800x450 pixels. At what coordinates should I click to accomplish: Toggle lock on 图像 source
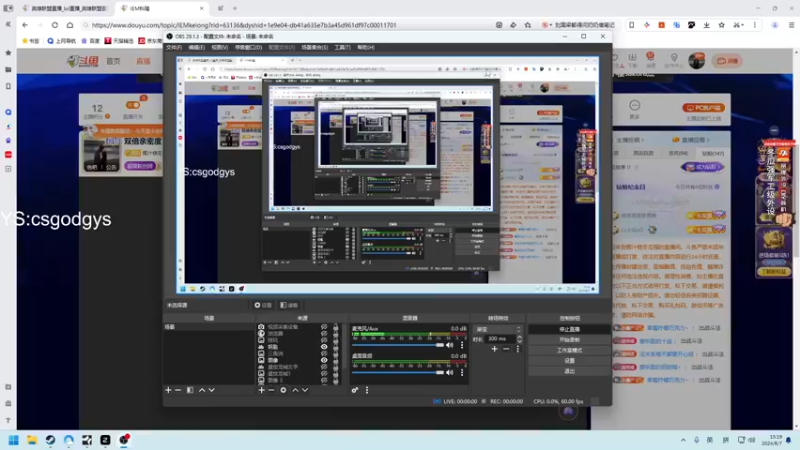pos(335,360)
